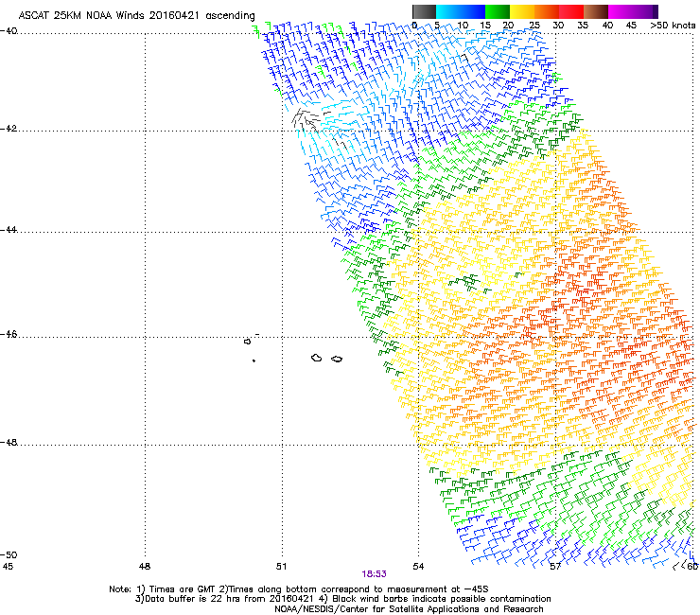Screen dimensions: 700x615
Task: Click the legend label '45'
Action: pyautogui.click(x=631, y=25)
